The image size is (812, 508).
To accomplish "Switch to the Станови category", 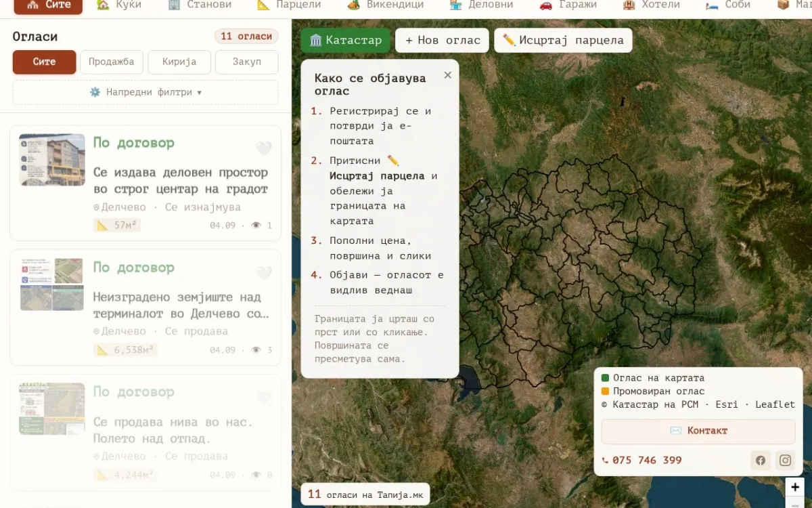I will 200,5.
